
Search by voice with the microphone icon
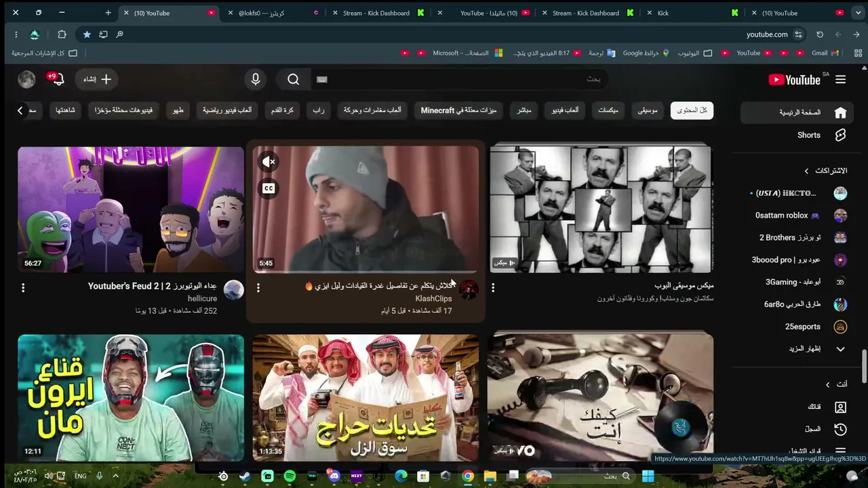point(256,79)
